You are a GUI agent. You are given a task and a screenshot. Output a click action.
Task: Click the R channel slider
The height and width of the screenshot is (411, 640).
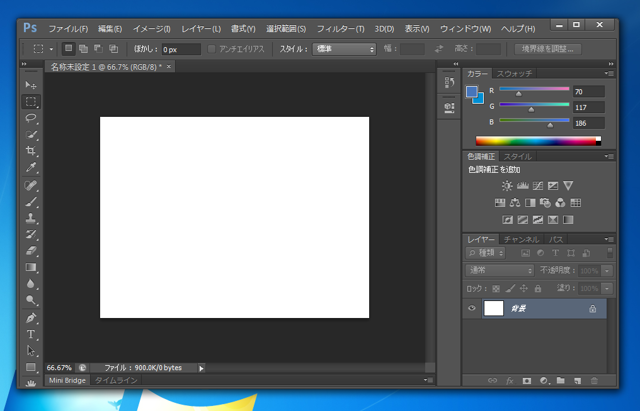pyautogui.click(x=534, y=89)
